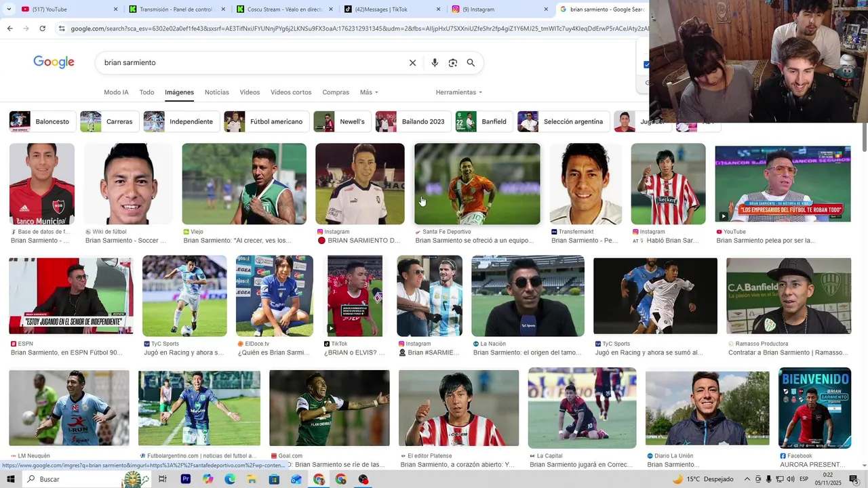
Task: Filter by the Newell's chip
Action: tap(342, 121)
